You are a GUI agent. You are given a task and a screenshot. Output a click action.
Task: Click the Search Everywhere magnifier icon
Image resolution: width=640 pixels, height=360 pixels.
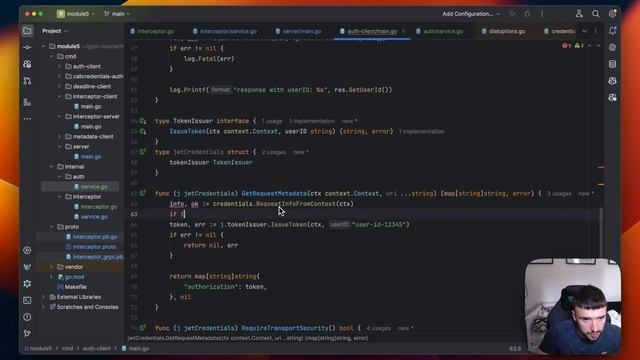(x=596, y=14)
